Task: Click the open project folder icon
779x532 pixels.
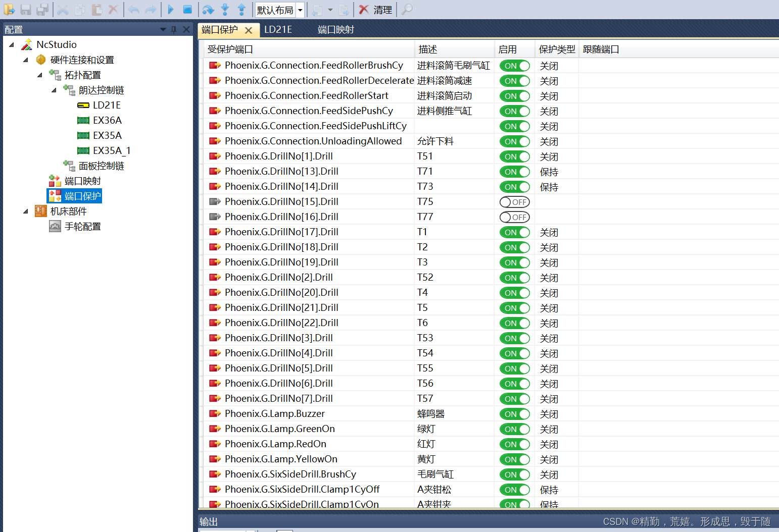Action: tap(9, 9)
